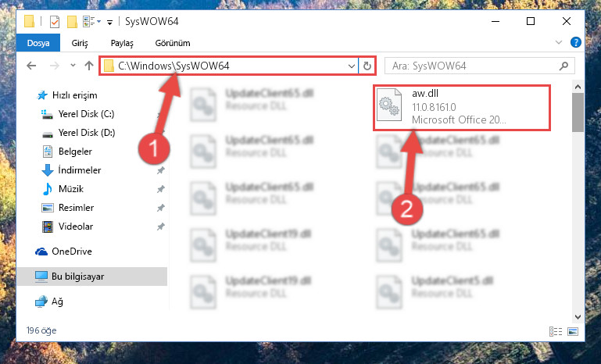Click the Refresh button beside address bar

click(367, 66)
